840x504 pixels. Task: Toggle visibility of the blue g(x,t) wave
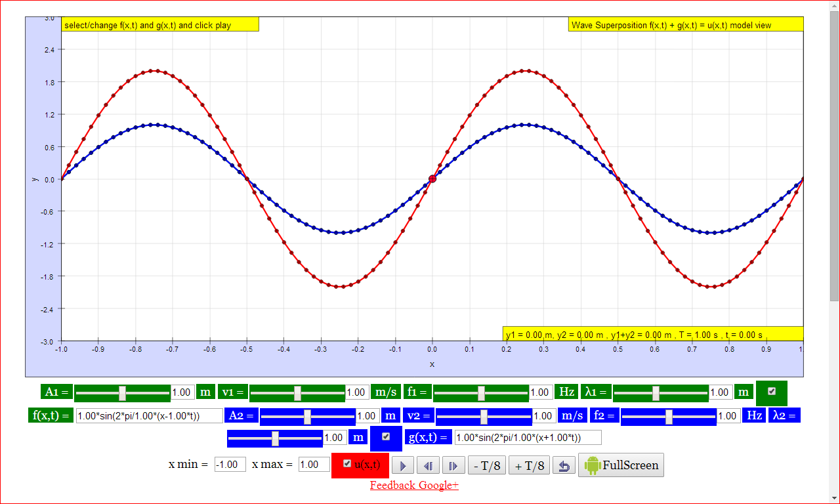click(386, 437)
